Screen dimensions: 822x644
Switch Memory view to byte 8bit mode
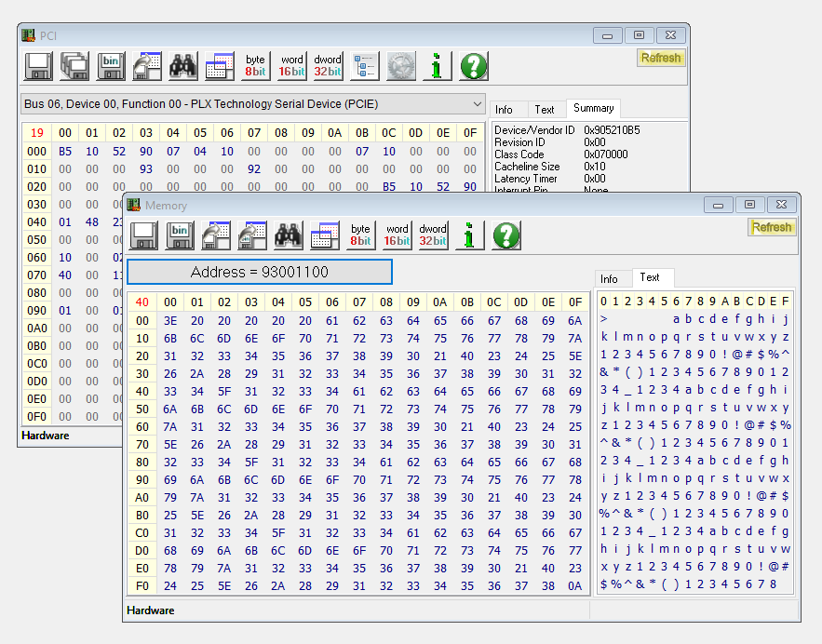(x=360, y=235)
